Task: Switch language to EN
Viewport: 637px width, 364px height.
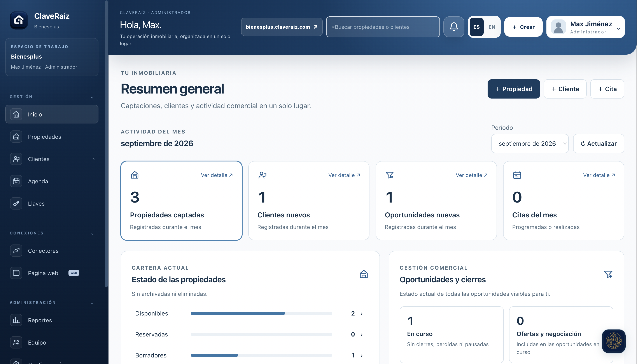Action: 492,27
